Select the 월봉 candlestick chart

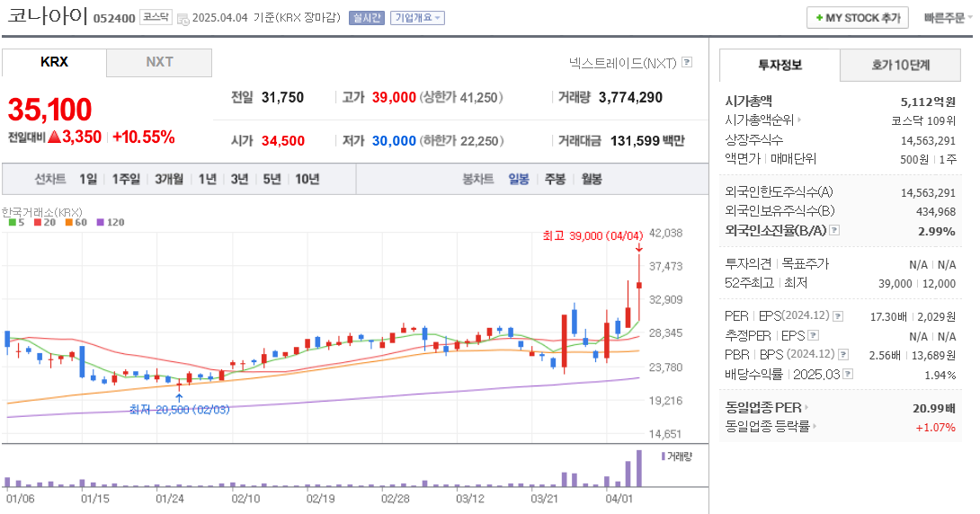(592, 179)
